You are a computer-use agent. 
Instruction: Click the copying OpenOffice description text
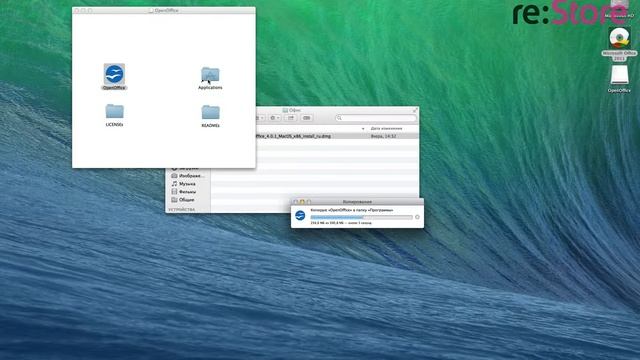(352, 210)
